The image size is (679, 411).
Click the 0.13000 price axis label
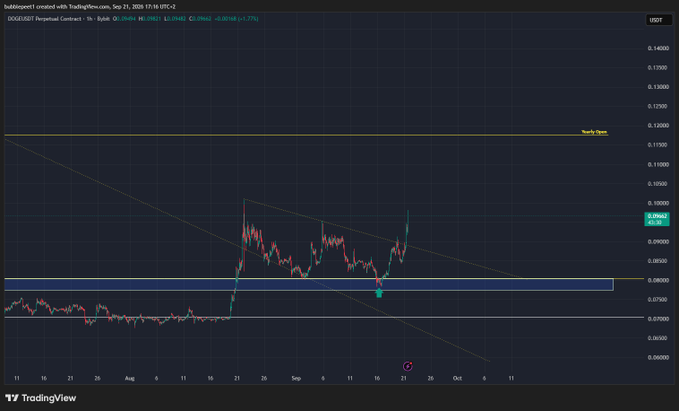pos(658,87)
